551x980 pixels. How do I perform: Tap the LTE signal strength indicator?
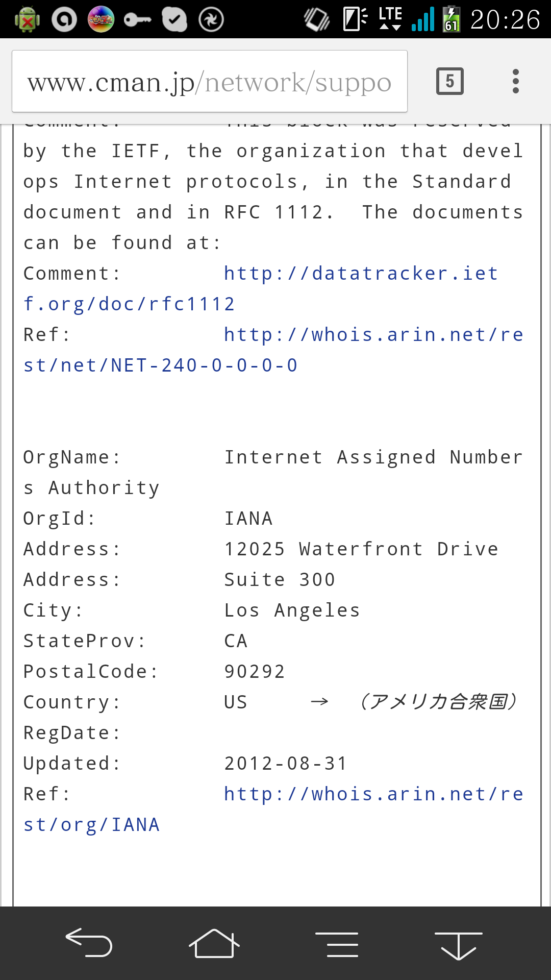[423, 19]
